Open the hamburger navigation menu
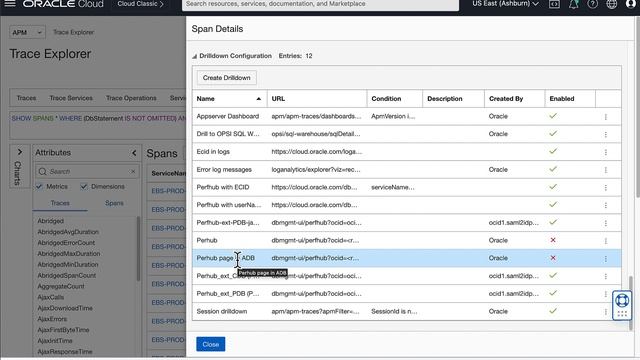Screen dimensions: 640x360 click(x=10, y=4)
